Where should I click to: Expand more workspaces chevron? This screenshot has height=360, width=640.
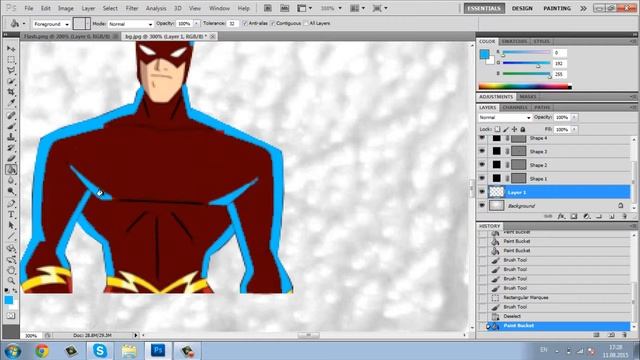(584, 8)
